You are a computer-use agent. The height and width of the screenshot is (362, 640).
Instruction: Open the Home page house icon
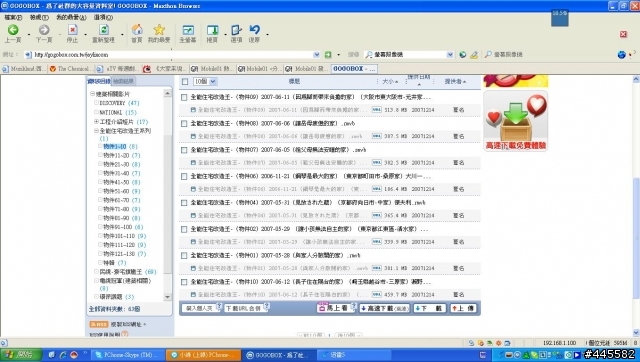[x=137, y=30]
